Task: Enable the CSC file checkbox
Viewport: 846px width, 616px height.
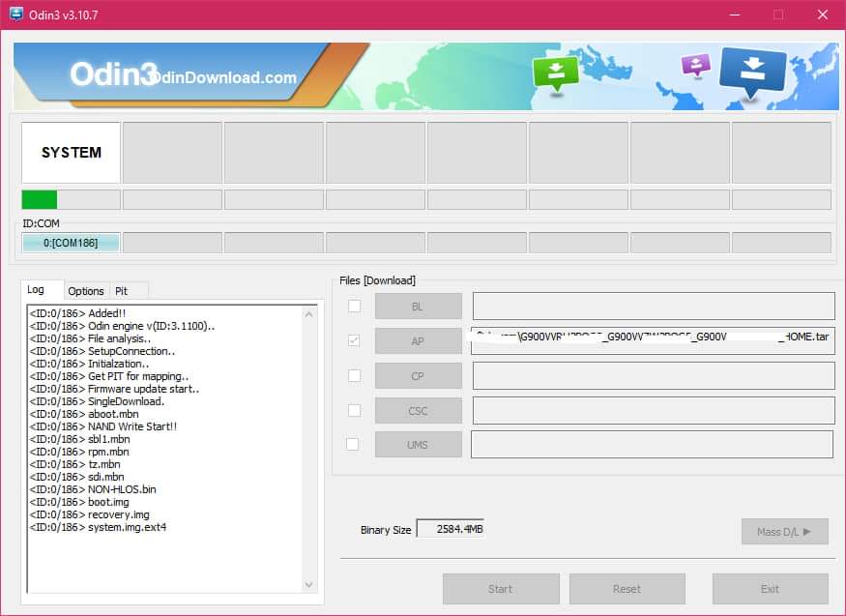Action: (355, 410)
